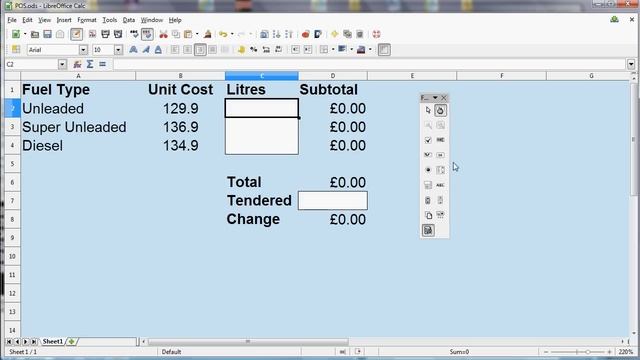Expand the formula bar input line
The image size is (640, 360).
(x=631, y=64)
